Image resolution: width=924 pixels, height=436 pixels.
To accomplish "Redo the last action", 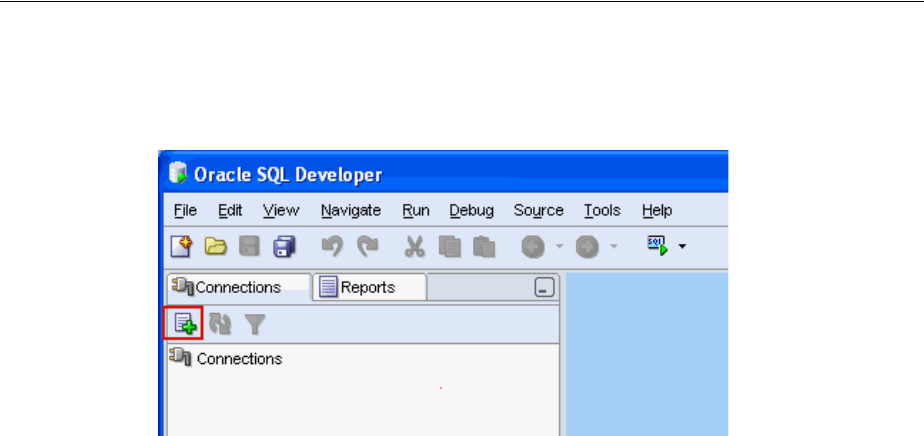I will (x=368, y=246).
